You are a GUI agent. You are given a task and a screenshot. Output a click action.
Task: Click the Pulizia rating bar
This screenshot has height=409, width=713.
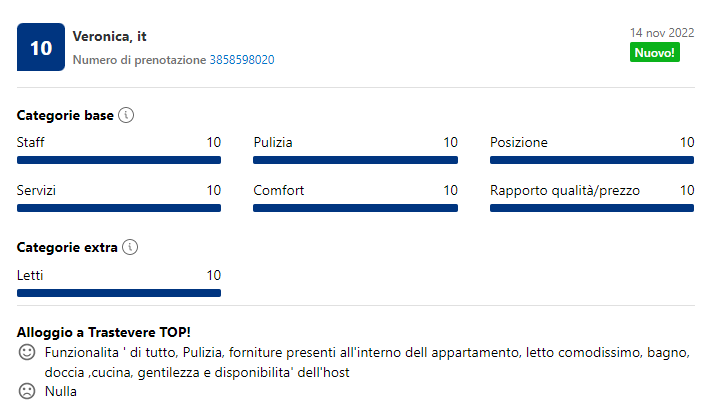tap(355, 160)
